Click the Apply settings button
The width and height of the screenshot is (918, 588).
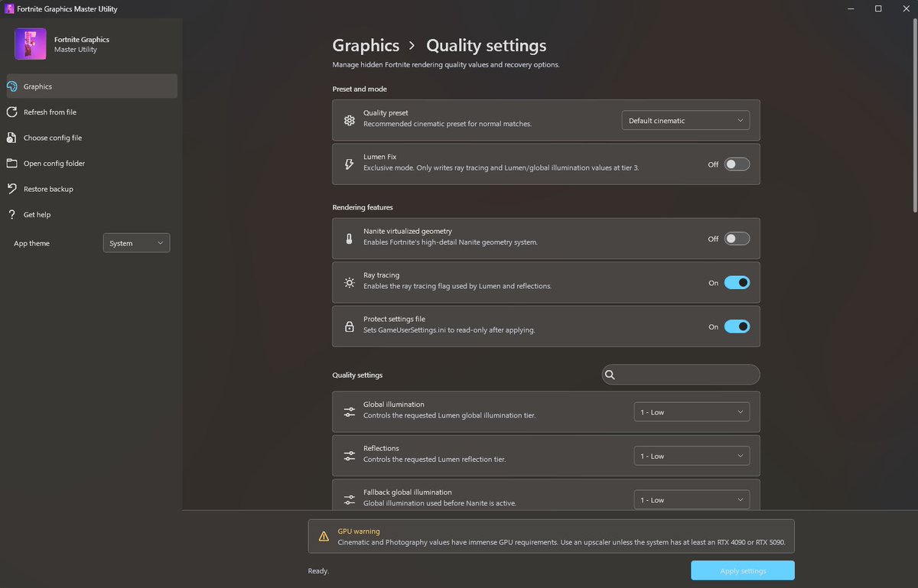pyautogui.click(x=742, y=570)
